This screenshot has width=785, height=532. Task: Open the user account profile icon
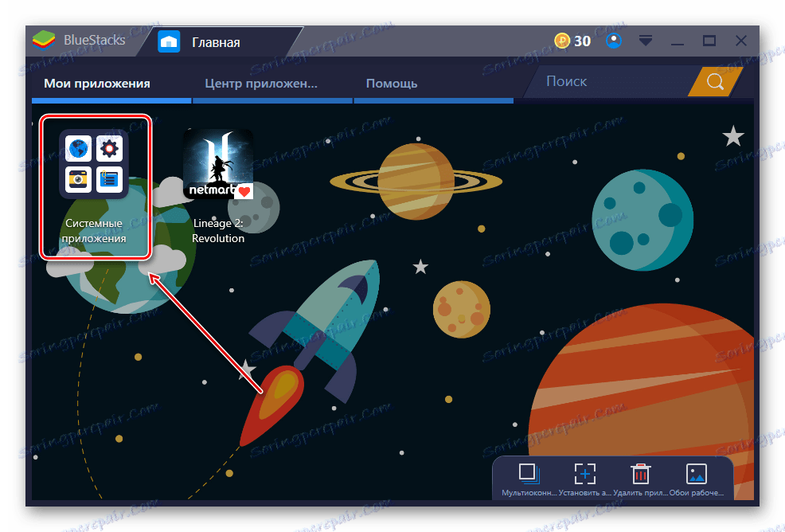click(614, 40)
